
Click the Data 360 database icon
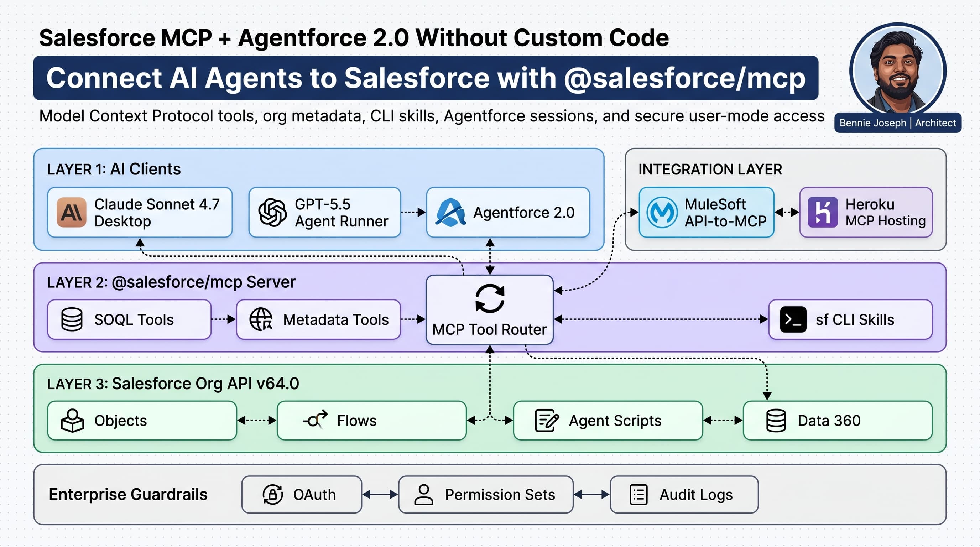click(776, 421)
